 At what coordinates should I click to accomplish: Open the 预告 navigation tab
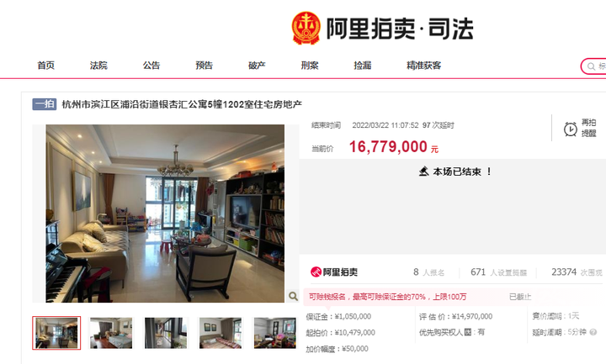tap(204, 66)
